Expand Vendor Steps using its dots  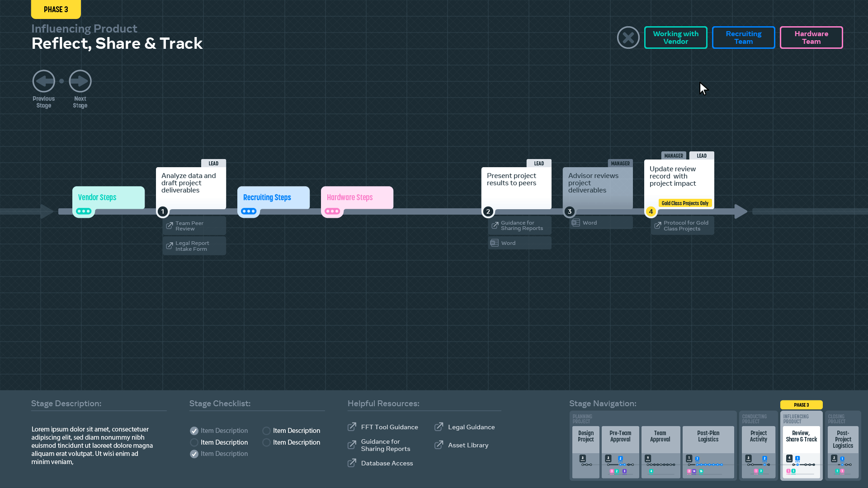84,211
